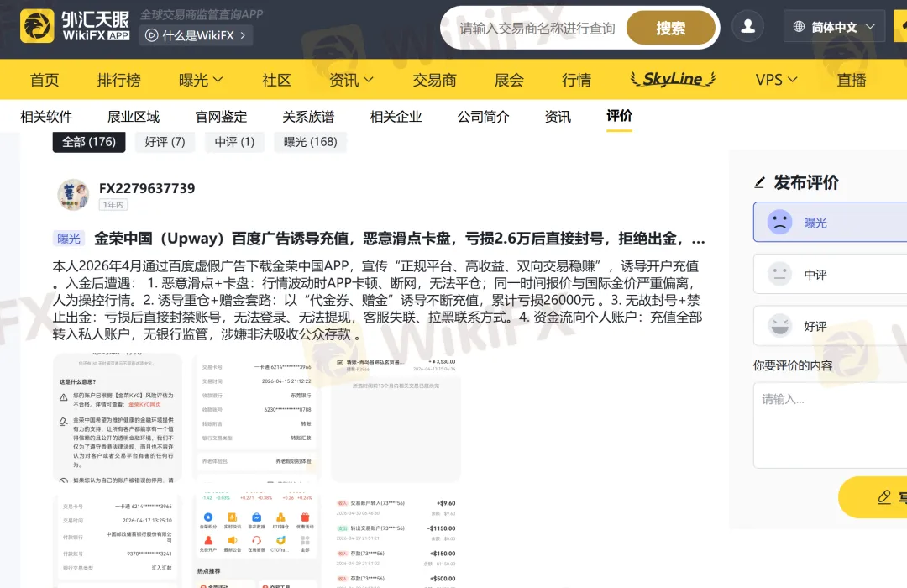Focus the broker name search field
The image size is (907, 588).
tap(537, 29)
